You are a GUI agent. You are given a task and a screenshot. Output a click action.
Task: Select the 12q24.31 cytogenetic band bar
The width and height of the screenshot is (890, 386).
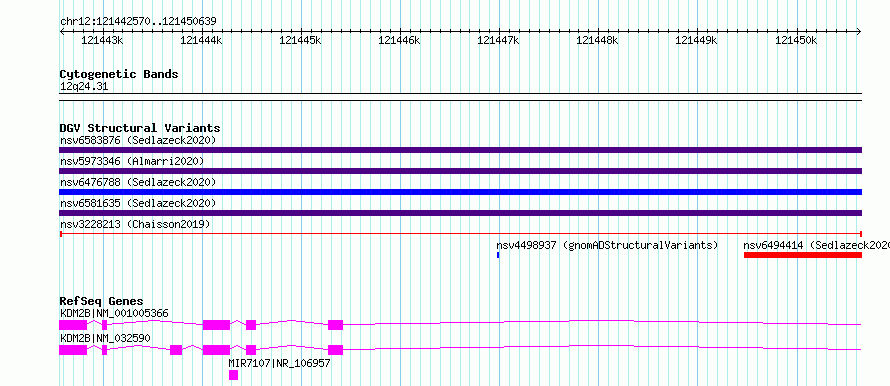460,97
